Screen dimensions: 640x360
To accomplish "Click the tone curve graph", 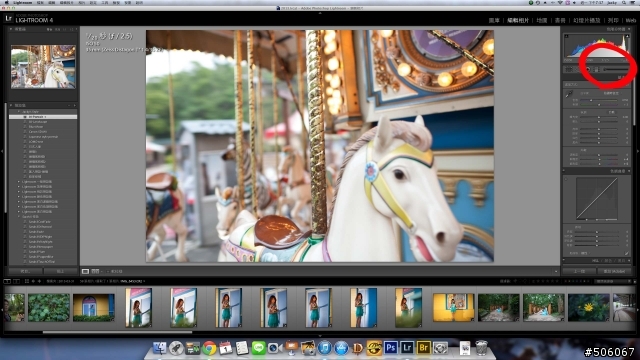I will pyautogui.click(x=597, y=199).
